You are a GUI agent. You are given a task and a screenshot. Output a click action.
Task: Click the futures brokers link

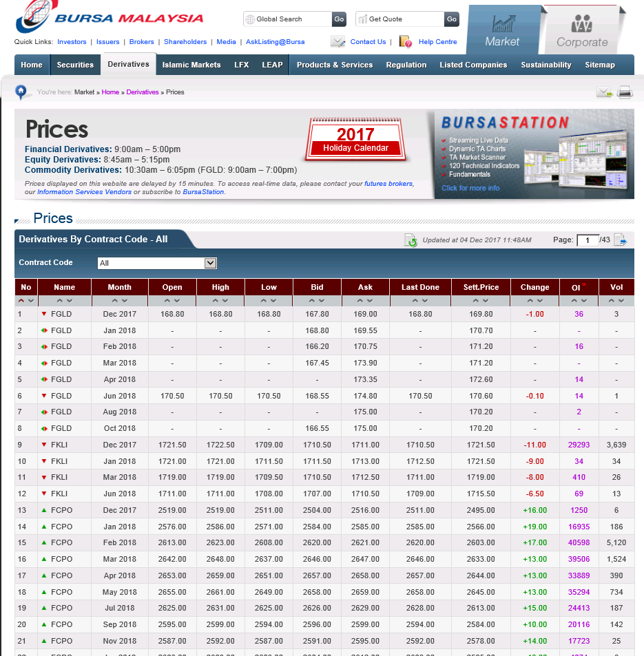[x=388, y=184]
